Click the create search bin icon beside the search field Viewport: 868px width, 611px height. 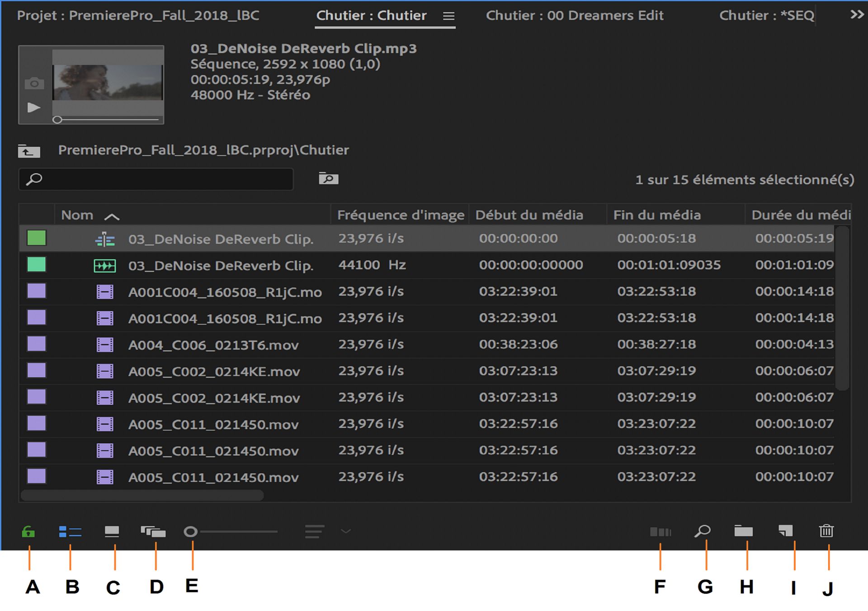click(329, 179)
